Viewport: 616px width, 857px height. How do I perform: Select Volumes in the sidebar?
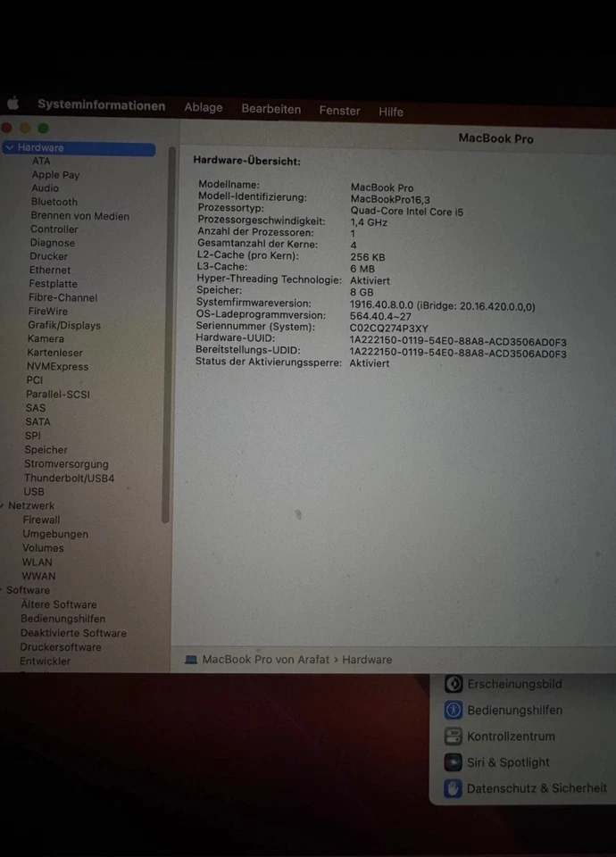(x=43, y=547)
